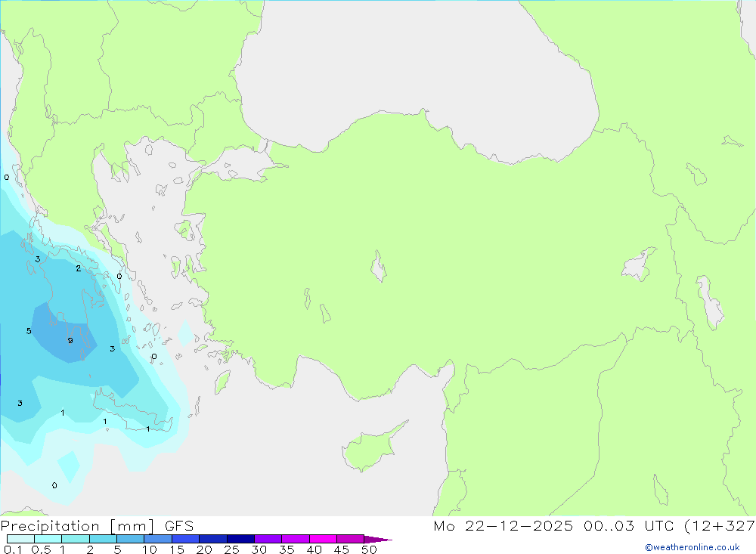Open the weatheronline.co.uk copyright link
The image size is (756, 554).
pos(692,547)
